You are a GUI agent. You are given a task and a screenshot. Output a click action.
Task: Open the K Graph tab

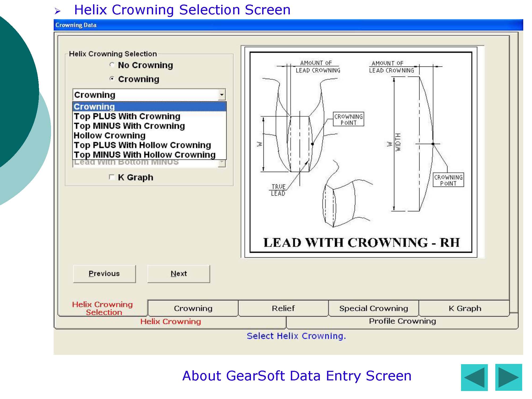(x=465, y=308)
